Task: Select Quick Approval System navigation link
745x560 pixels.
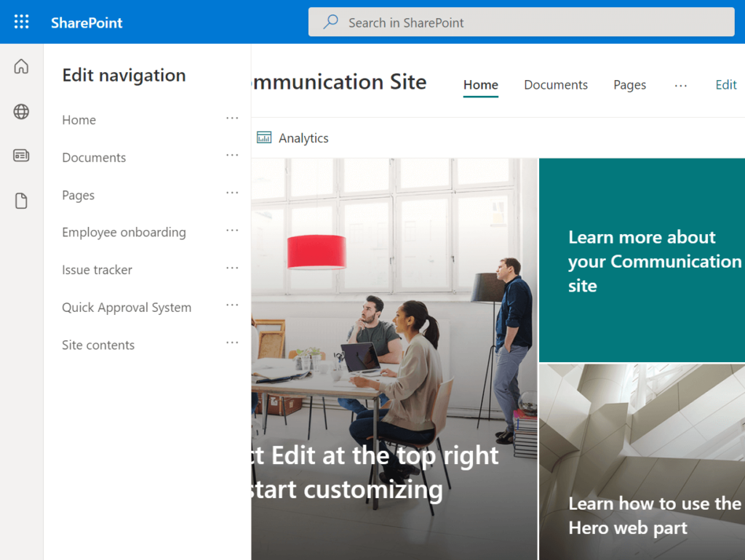Action: tap(127, 308)
